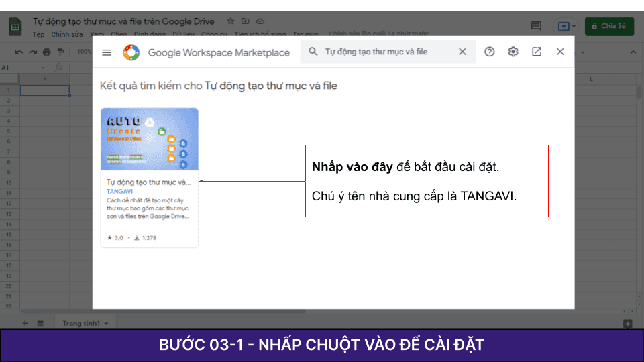
Task: Click the Google Workspace Marketplace logo
Action: pyautogui.click(x=131, y=52)
